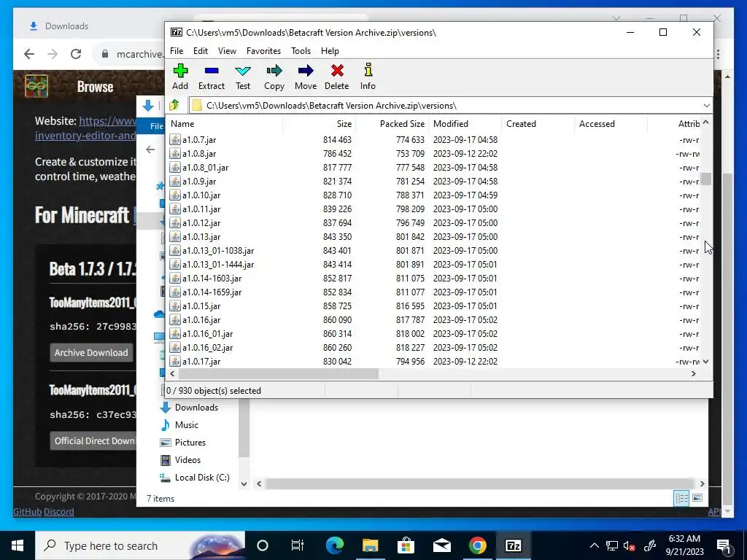Open the notification center icon
The width and height of the screenshot is (747, 560).
click(x=723, y=546)
